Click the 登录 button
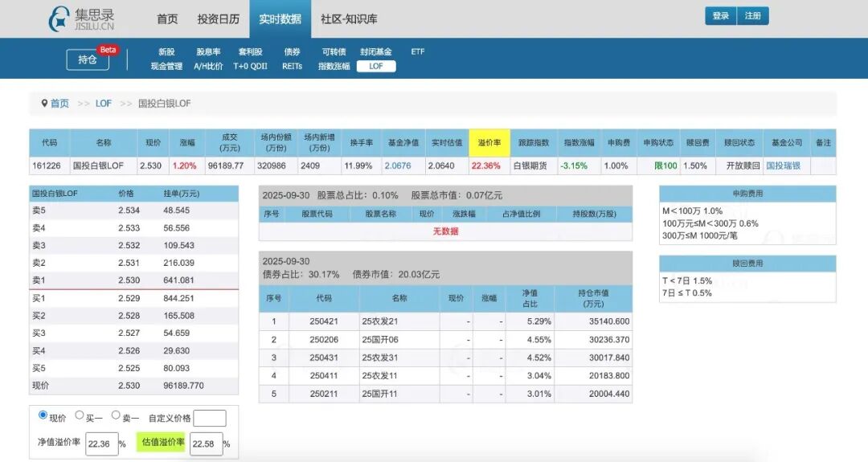The width and height of the screenshot is (868, 462). coord(721,16)
